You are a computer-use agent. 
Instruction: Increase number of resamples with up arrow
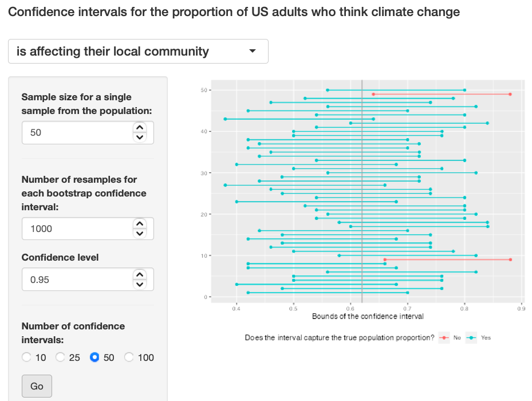[140, 224]
